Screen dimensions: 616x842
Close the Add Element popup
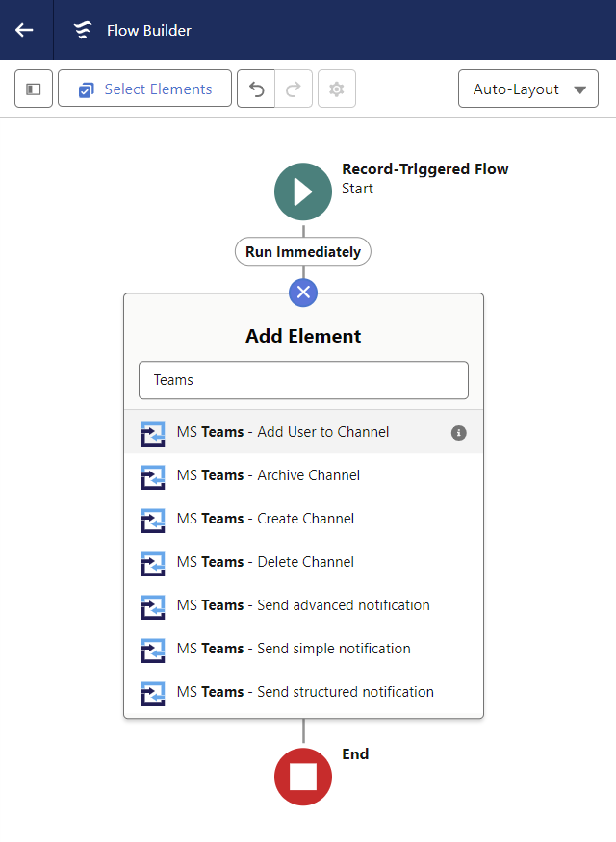(303, 293)
